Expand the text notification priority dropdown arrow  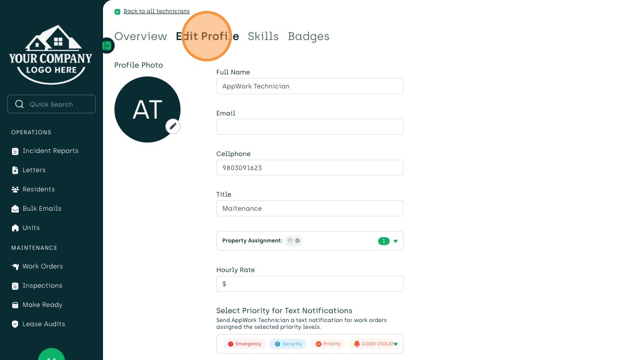396,344
